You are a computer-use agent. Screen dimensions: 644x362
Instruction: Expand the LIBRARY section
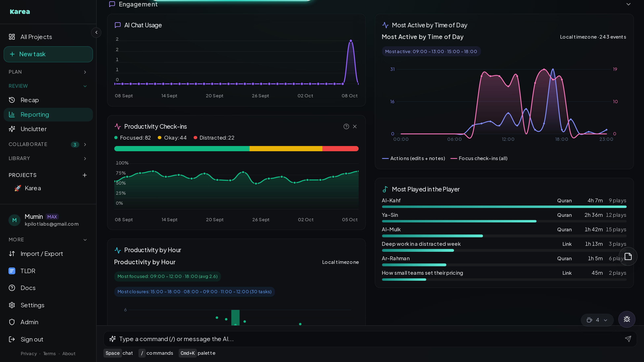click(x=48, y=158)
